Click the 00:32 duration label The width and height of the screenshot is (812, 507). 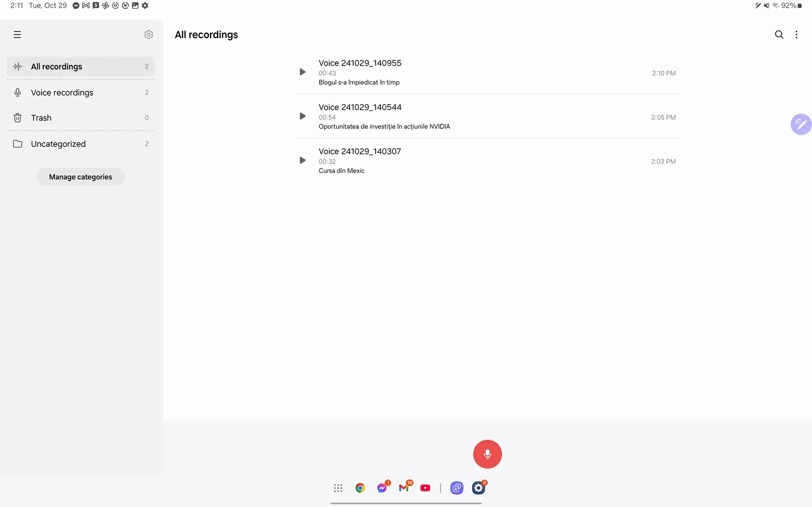pos(327,161)
